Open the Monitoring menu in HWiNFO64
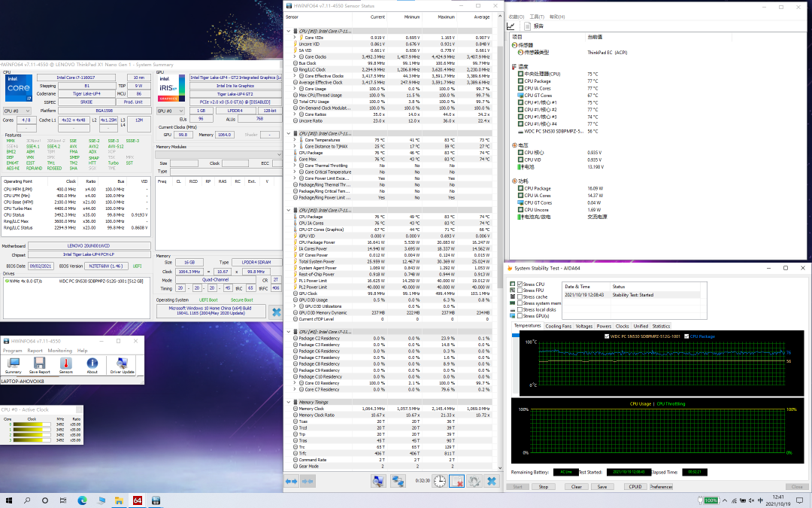 pyautogui.click(x=59, y=351)
